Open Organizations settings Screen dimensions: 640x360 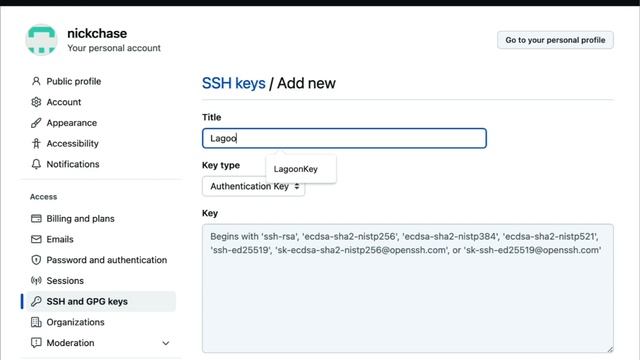point(76,322)
